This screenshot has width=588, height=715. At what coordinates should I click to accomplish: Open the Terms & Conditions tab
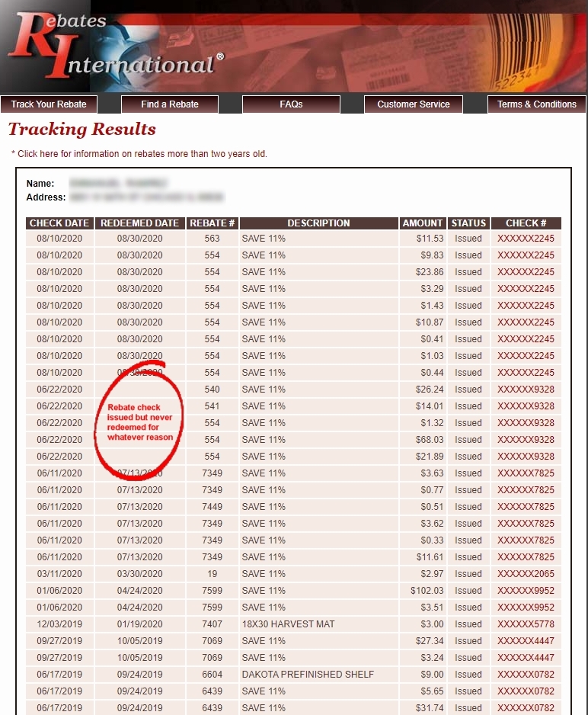pos(536,104)
